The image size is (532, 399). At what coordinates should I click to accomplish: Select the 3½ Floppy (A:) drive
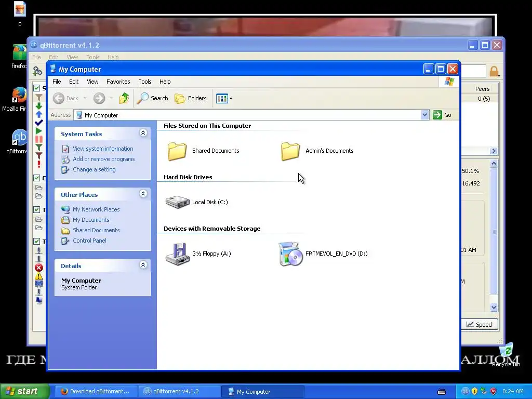[198, 254]
